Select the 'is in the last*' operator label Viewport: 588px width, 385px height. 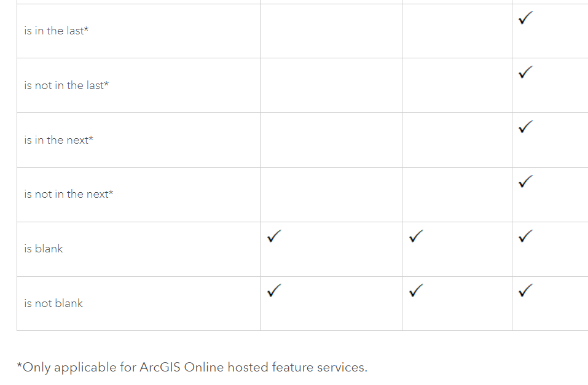[x=56, y=31]
